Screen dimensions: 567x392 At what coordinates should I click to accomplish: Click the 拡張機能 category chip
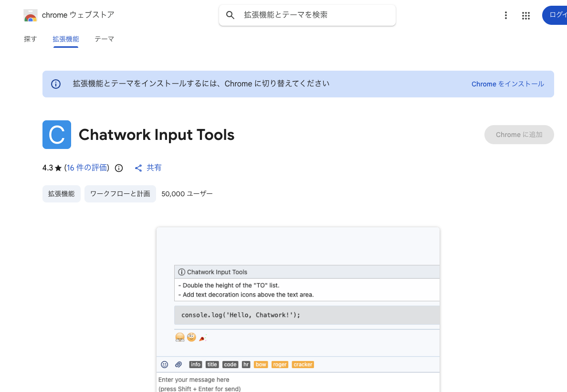click(62, 194)
